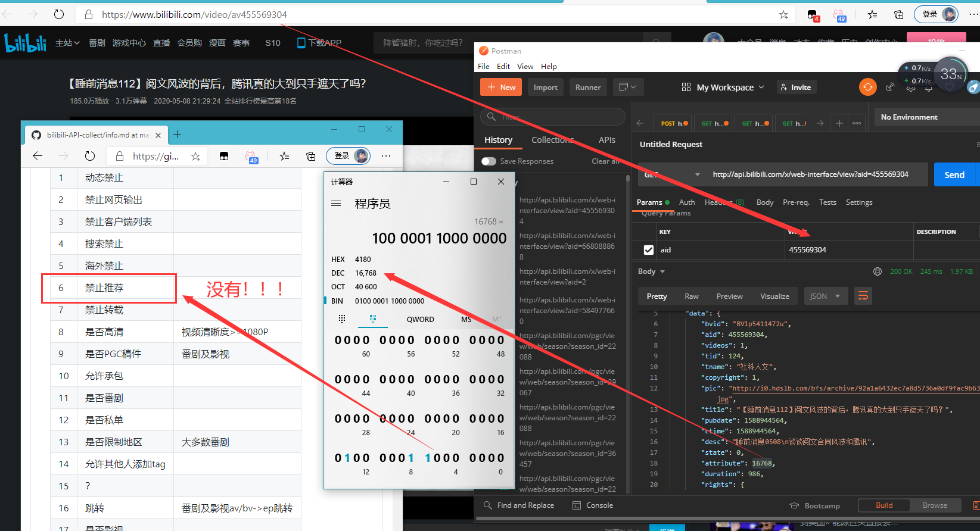Click the satellite capture-requests icon in Postman

point(890,87)
